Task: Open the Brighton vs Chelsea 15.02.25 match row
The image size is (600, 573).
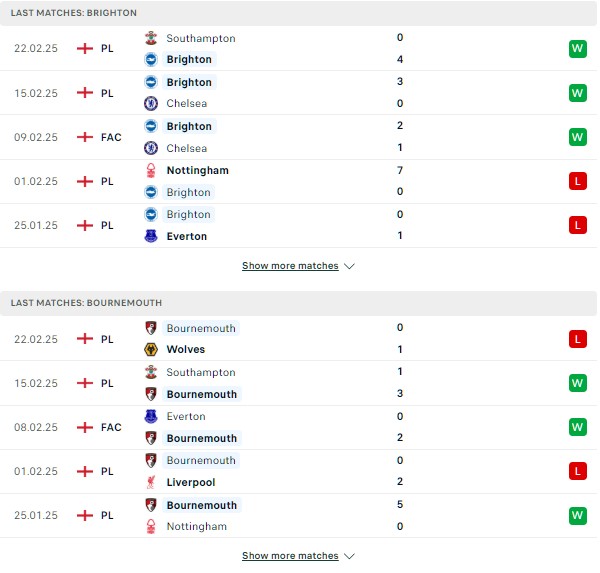Action: click(x=298, y=93)
